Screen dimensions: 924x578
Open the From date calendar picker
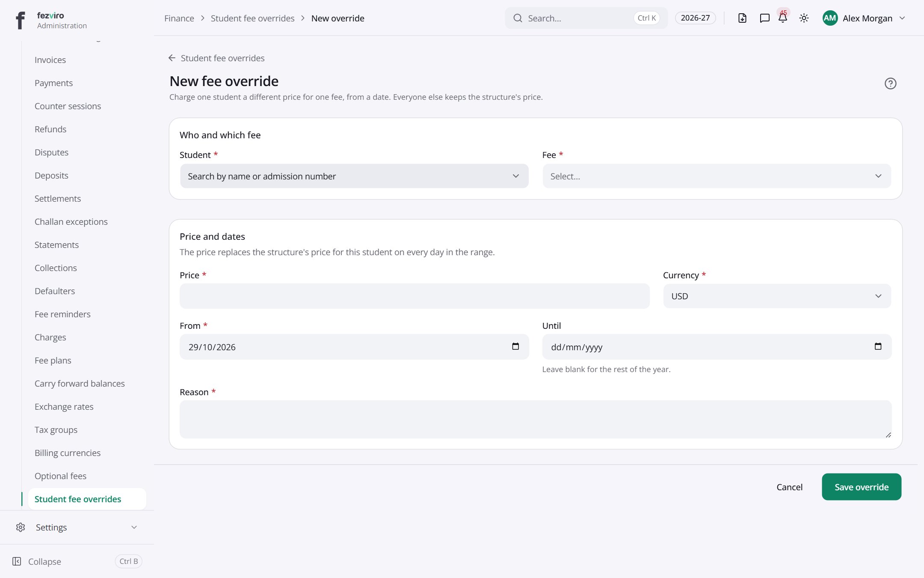pyautogui.click(x=515, y=346)
